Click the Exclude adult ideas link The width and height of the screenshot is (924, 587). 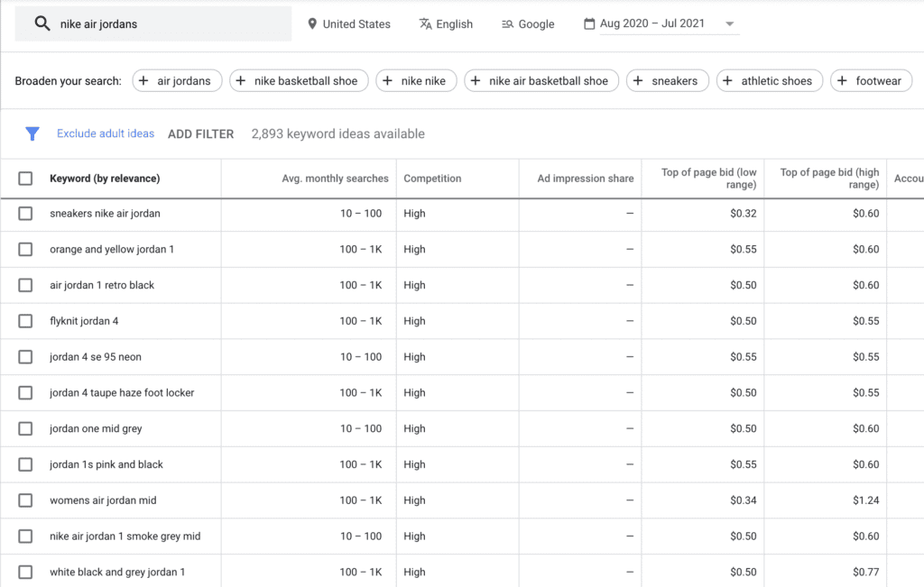106,133
